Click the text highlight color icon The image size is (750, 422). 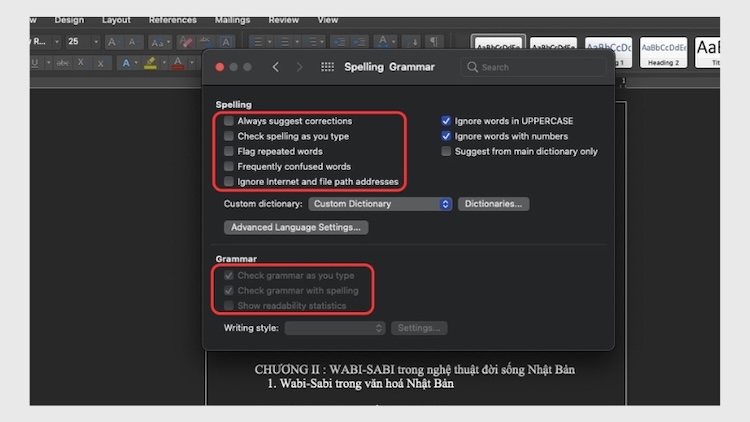[151, 63]
